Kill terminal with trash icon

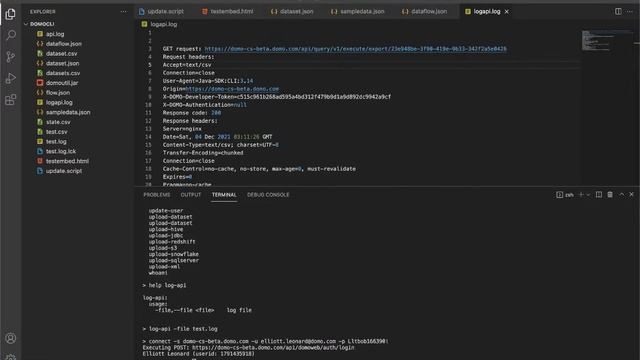click(610, 195)
